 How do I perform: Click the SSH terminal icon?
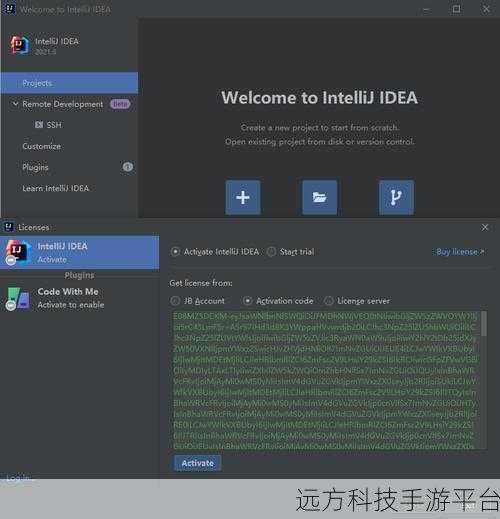tap(39, 125)
